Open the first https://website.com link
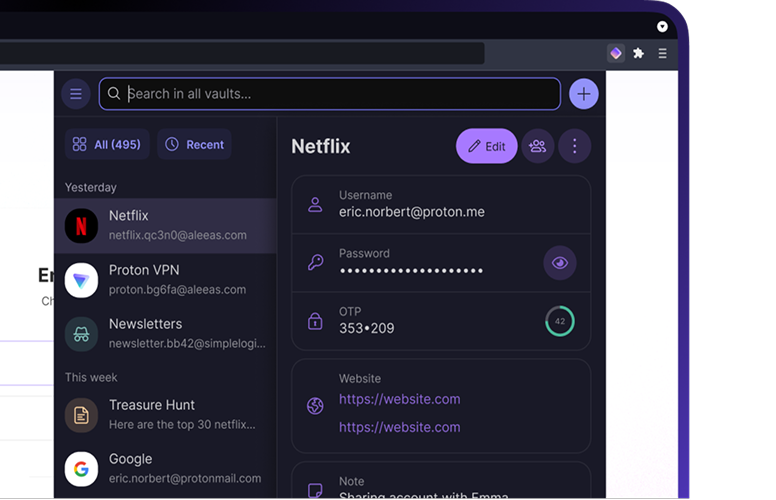This screenshot has height=500, width=776. click(x=399, y=399)
